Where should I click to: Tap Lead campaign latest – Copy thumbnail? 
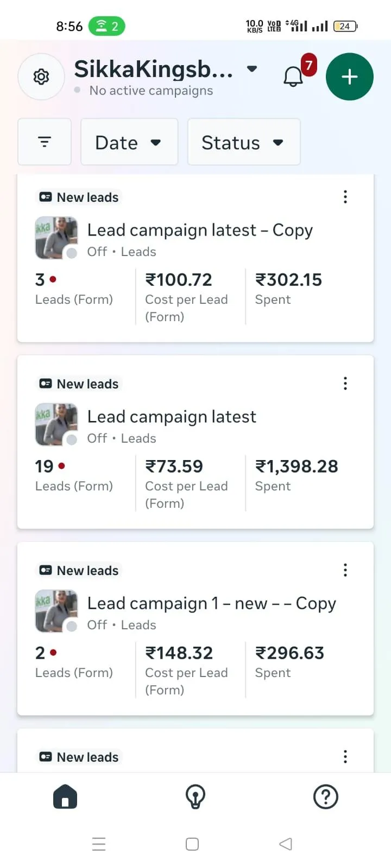point(56,238)
